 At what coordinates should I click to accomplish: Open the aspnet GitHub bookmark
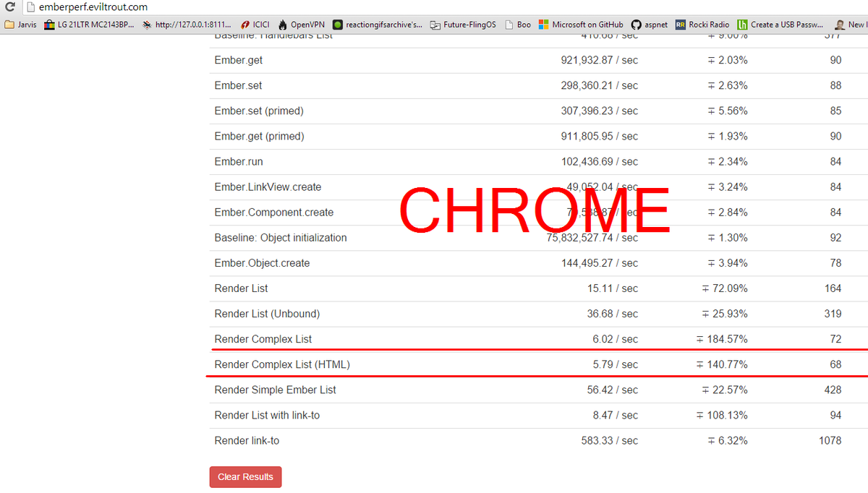coord(650,25)
